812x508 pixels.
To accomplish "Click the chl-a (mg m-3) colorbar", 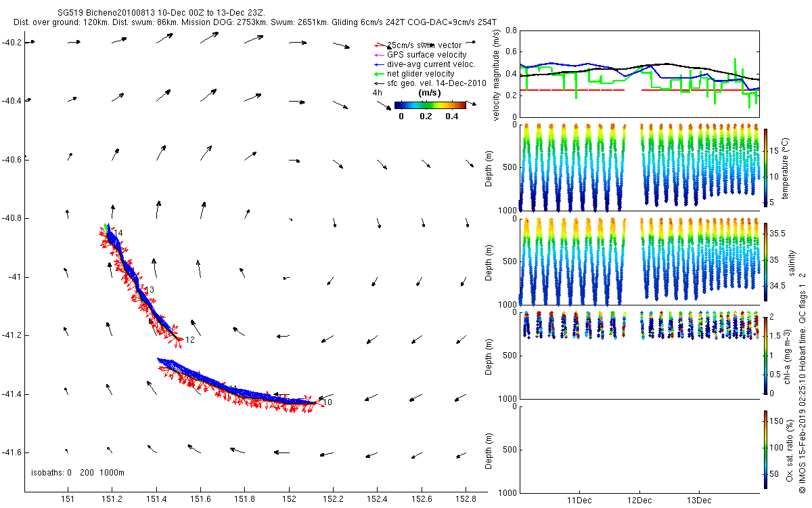I will (765, 355).
